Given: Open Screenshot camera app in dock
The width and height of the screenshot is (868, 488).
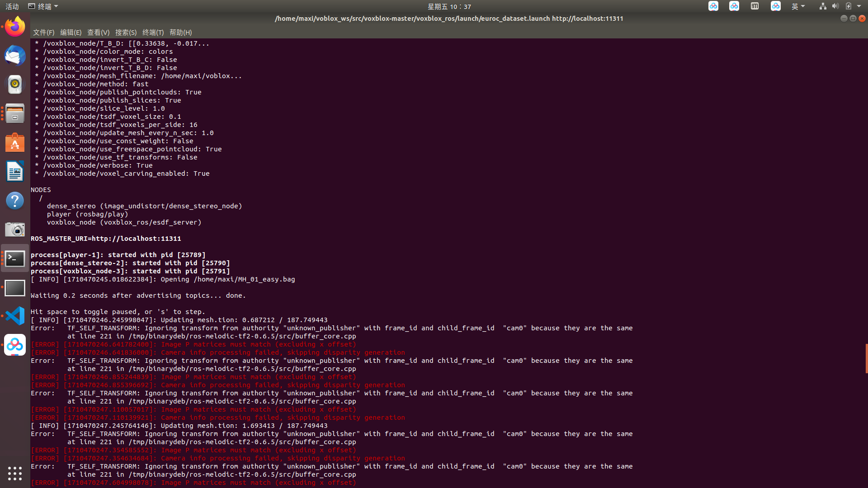Looking at the screenshot, I should coord(15,230).
